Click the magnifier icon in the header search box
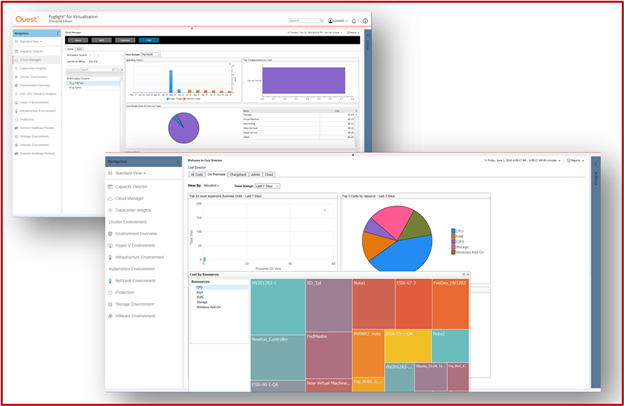The image size is (624, 406). pos(321,21)
